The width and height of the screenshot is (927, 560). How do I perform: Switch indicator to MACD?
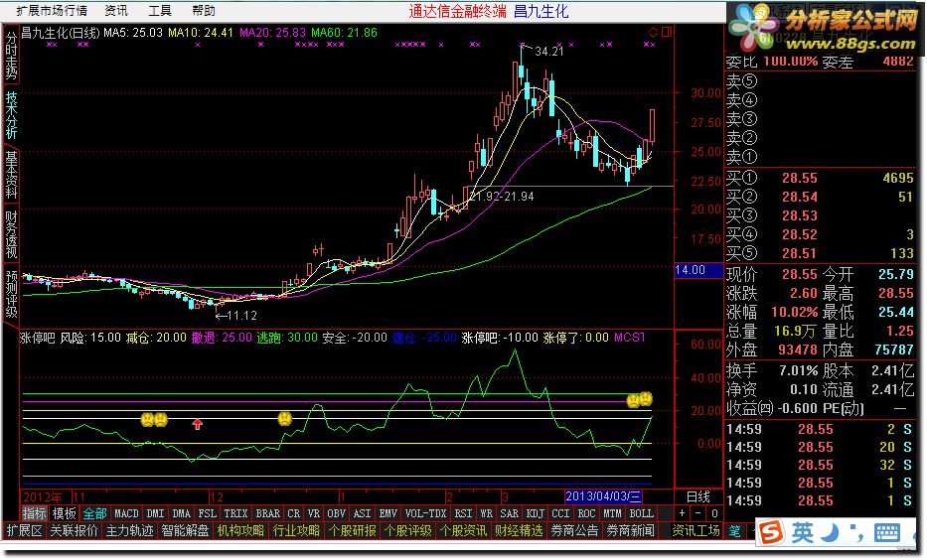point(126,513)
